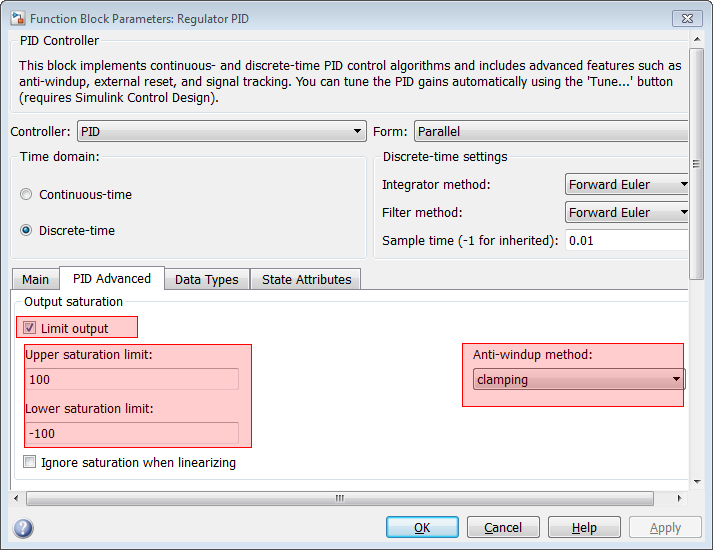Click the blue help question mark icon

click(x=23, y=528)
